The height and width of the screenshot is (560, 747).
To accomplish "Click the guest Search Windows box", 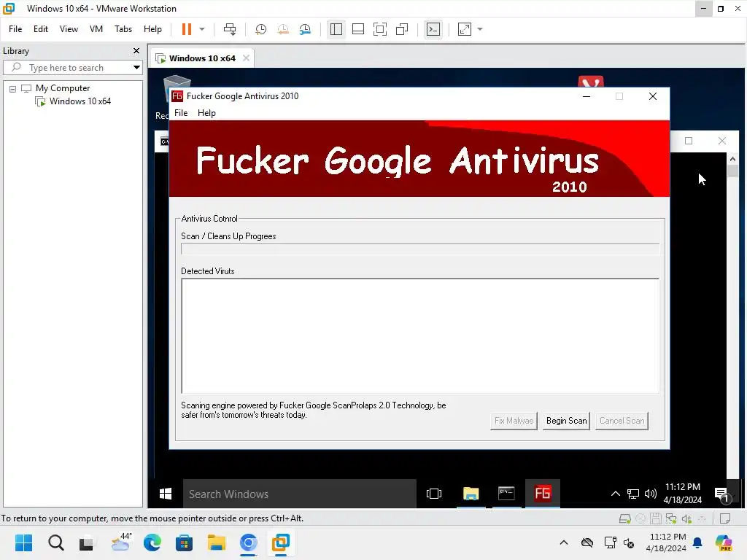I will (300, 494).
